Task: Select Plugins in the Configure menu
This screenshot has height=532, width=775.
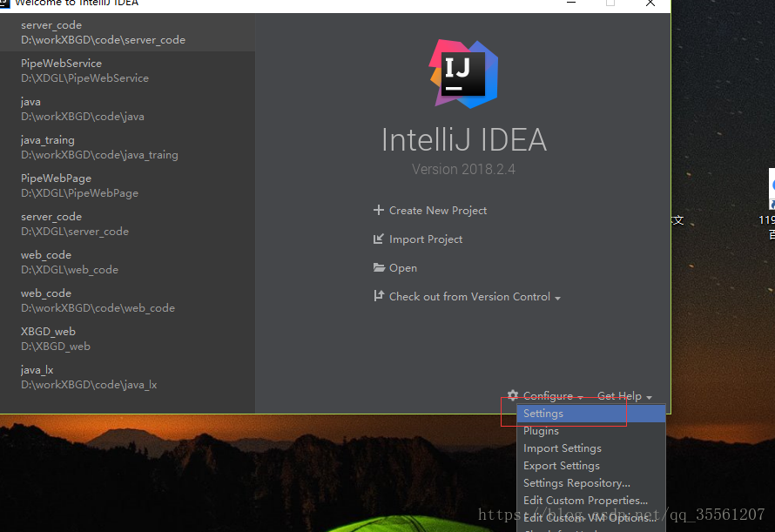Action: point(591,431)
